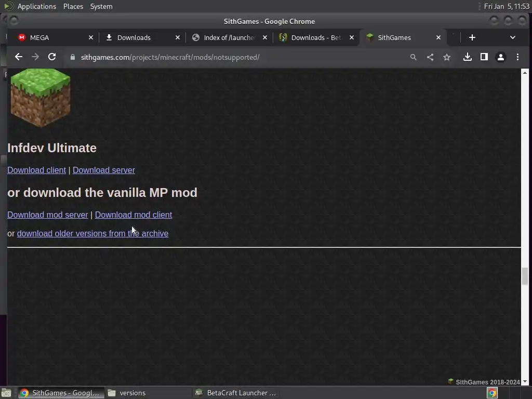The width and height of the screenshot is (532, 399).
Task: Toggle the side panel icon
Action: [484, 57]
